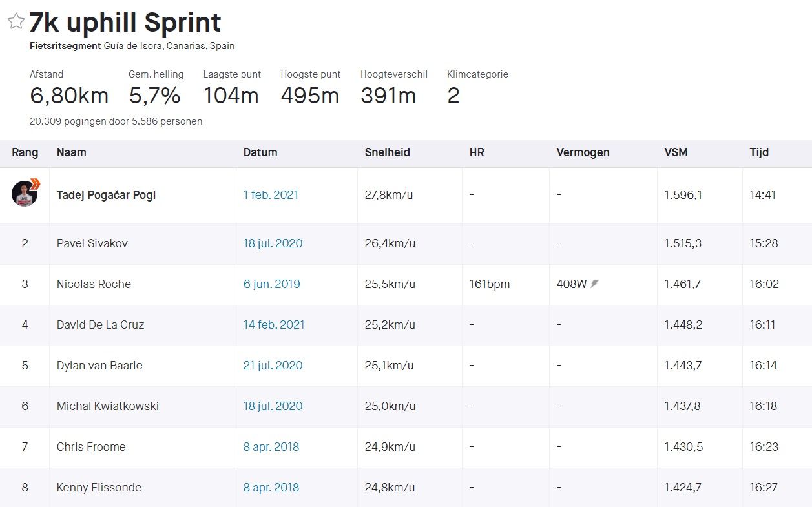Open Tadej Pogačar Pogi athlete name

point(106,195)
